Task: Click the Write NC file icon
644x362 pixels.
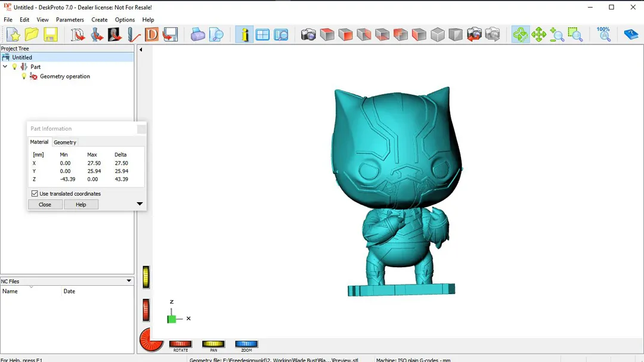Action: (170, 35)
